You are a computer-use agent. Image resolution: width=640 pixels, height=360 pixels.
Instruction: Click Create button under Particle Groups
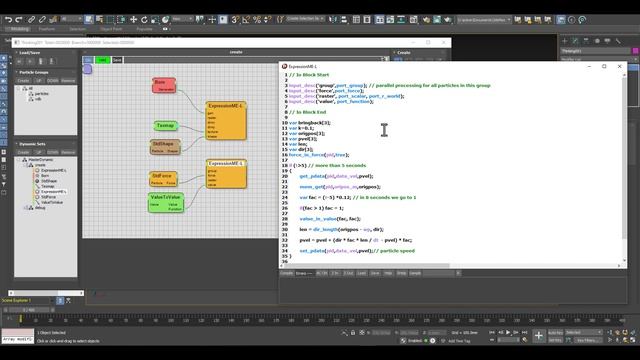point(23,81)
